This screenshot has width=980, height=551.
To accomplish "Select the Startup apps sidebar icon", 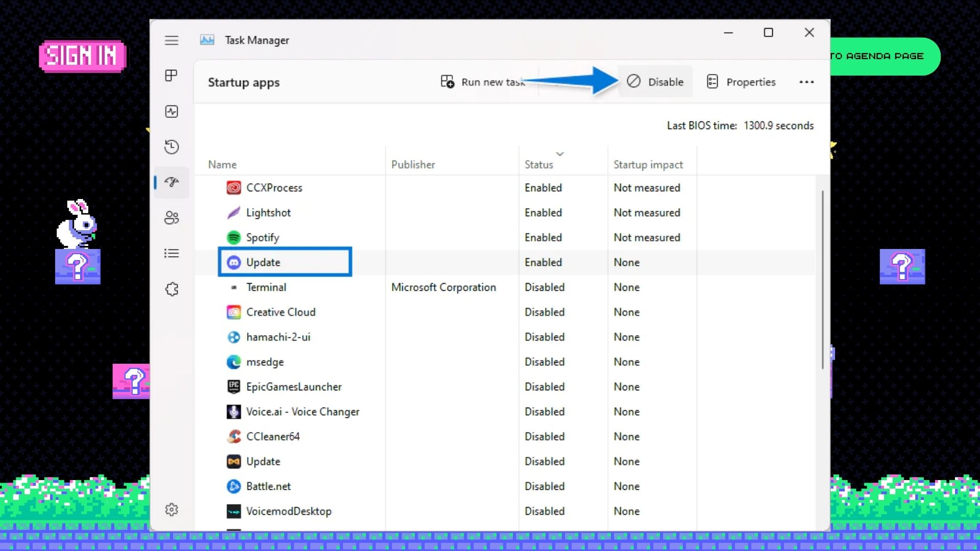I will (171, 182).
